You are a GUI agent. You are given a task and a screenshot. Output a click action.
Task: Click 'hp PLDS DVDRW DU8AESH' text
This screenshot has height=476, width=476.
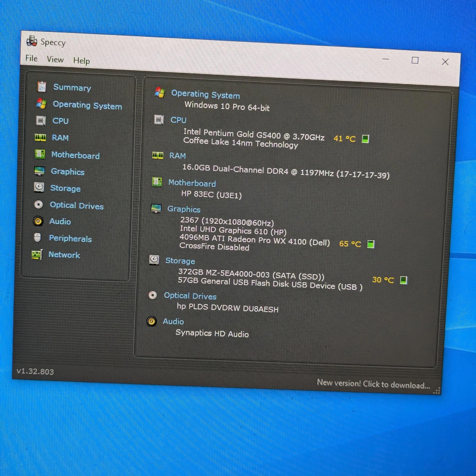coord(228,308)
